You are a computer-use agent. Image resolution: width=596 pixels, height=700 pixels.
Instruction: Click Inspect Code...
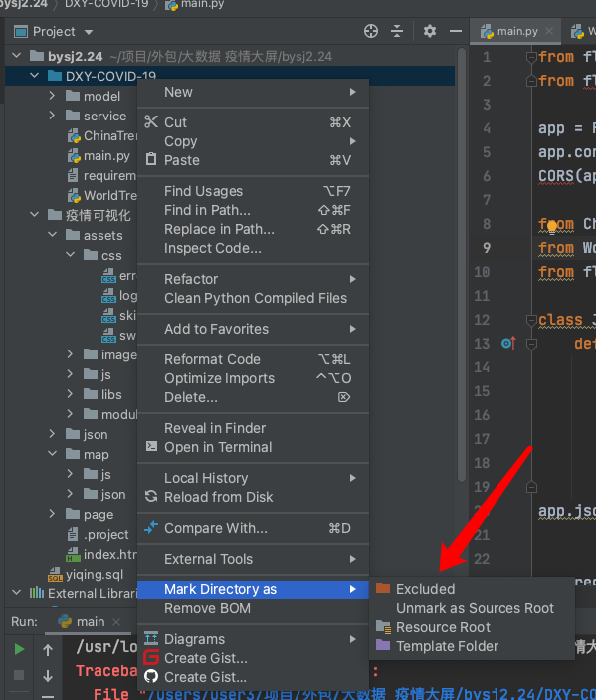pos(253,248)
